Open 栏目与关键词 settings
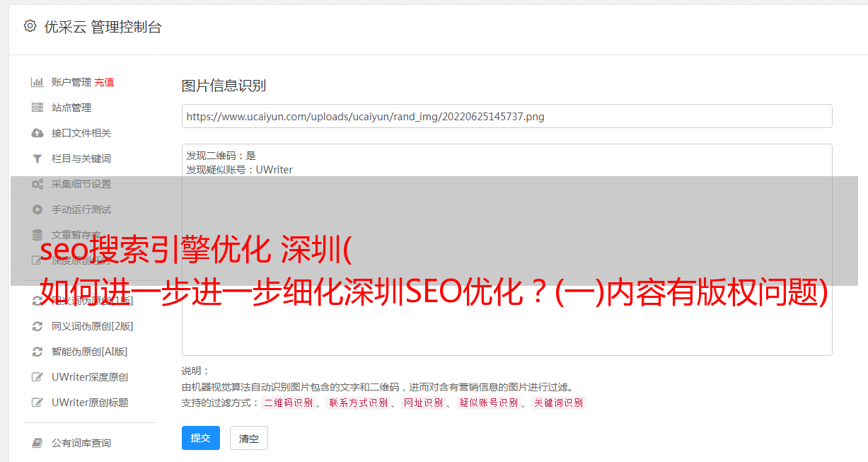The height and width of the screenshot is (462, 868). coord(81,158)
